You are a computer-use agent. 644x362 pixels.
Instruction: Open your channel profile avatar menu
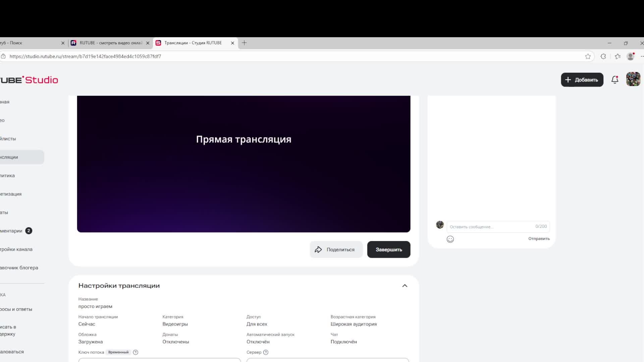(x=633, y=79)
